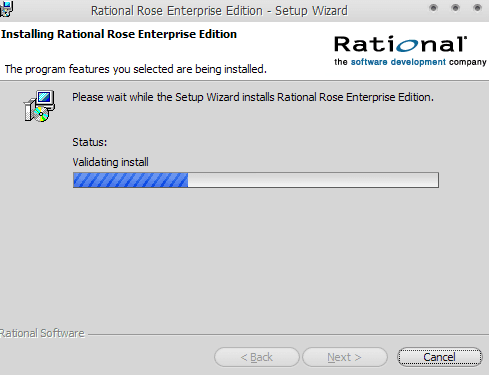Click the "Validating install" status text
489x375 pixels.
(x=110, y=162)
